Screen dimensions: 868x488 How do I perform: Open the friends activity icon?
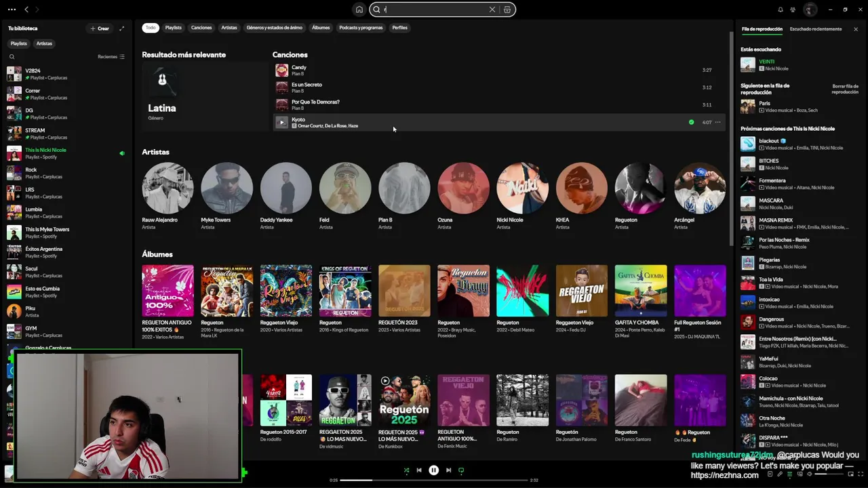point(793,9)
